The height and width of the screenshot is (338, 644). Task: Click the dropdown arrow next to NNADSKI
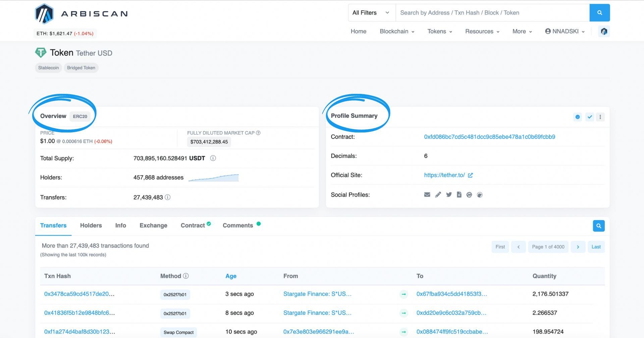click(583, 32)
